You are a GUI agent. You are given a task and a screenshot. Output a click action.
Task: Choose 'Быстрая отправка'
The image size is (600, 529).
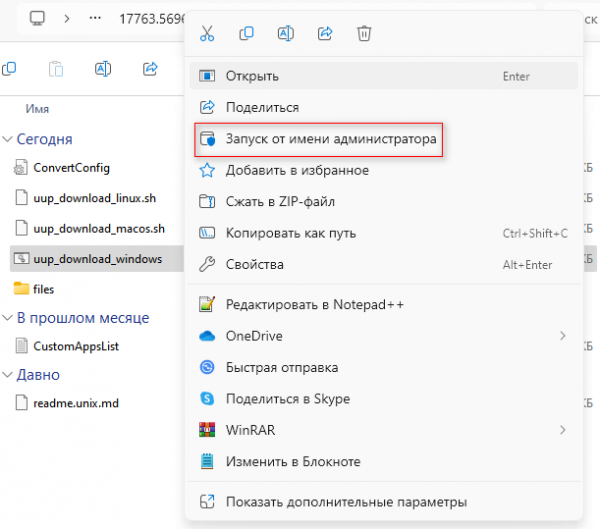coord(384,367)
